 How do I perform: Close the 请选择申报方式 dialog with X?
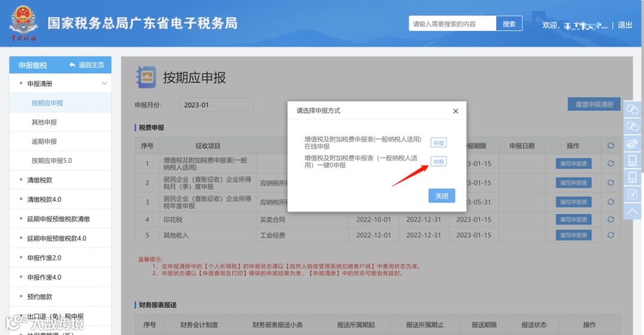coord(456,111)
